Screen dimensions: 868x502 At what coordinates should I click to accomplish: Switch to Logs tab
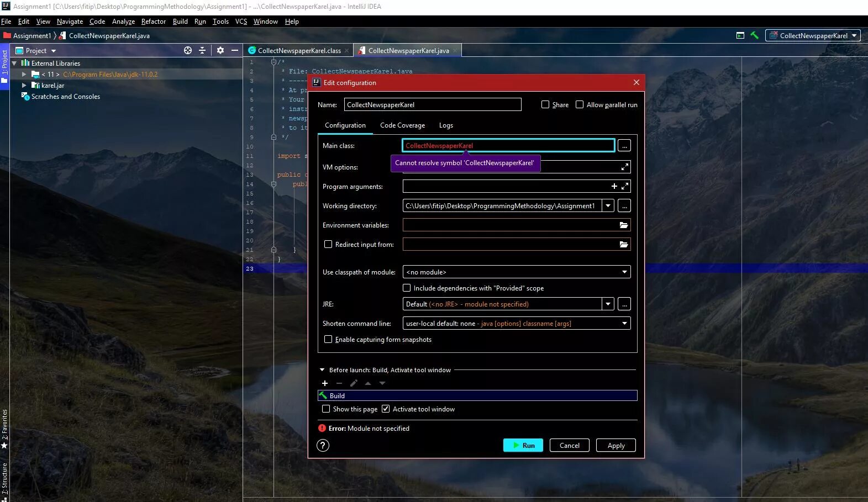click(x=446, y=125)
